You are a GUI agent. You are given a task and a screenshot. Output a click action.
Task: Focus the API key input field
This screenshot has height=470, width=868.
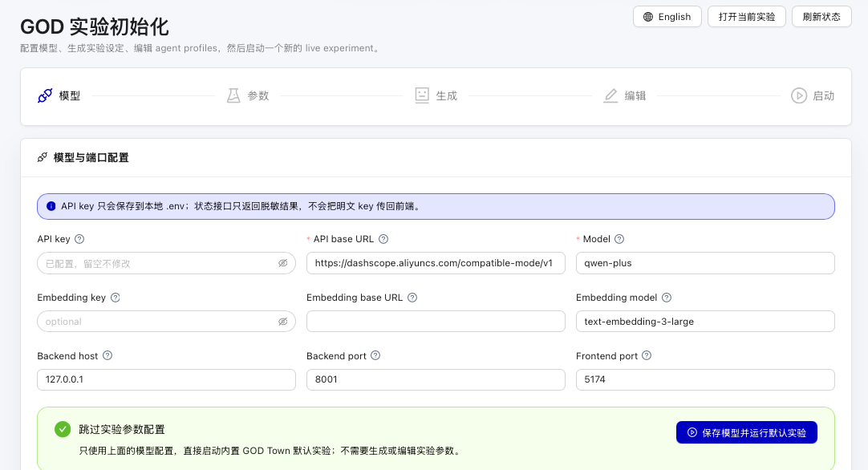click(166, 264)
